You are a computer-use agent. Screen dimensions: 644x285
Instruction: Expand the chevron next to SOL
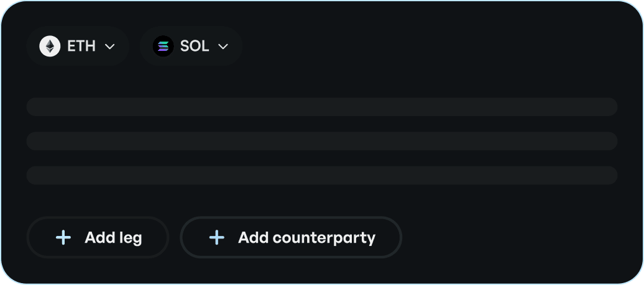[x=223, y=47]
